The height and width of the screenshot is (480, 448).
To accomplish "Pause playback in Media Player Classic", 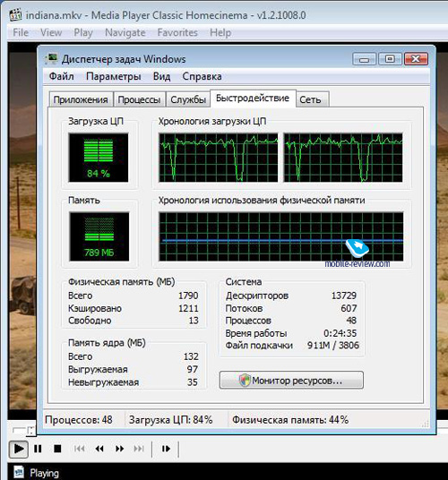I will pos(38,449).
